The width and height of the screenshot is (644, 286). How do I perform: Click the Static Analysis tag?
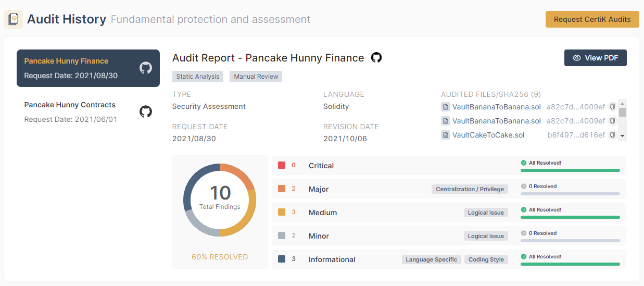pos(198,77)
